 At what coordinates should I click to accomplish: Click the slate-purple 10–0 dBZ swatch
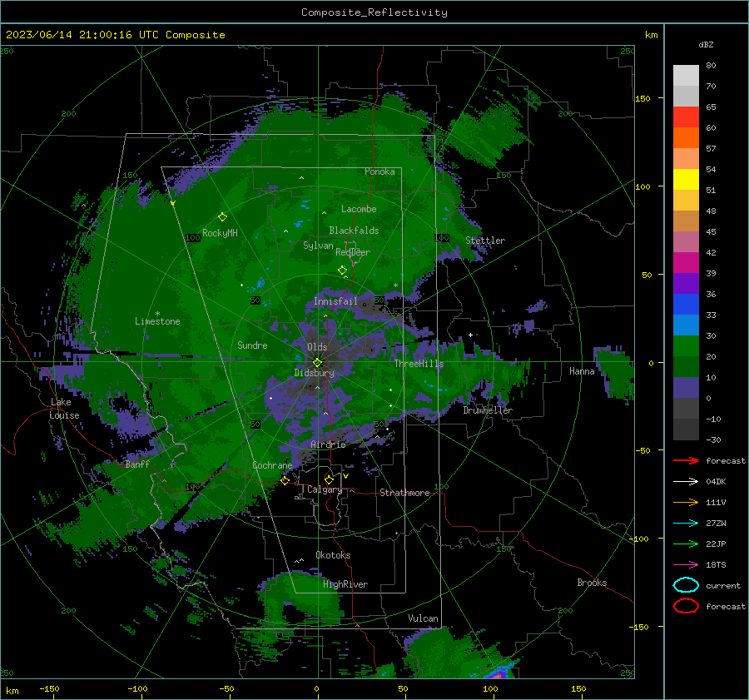[686, 388]
